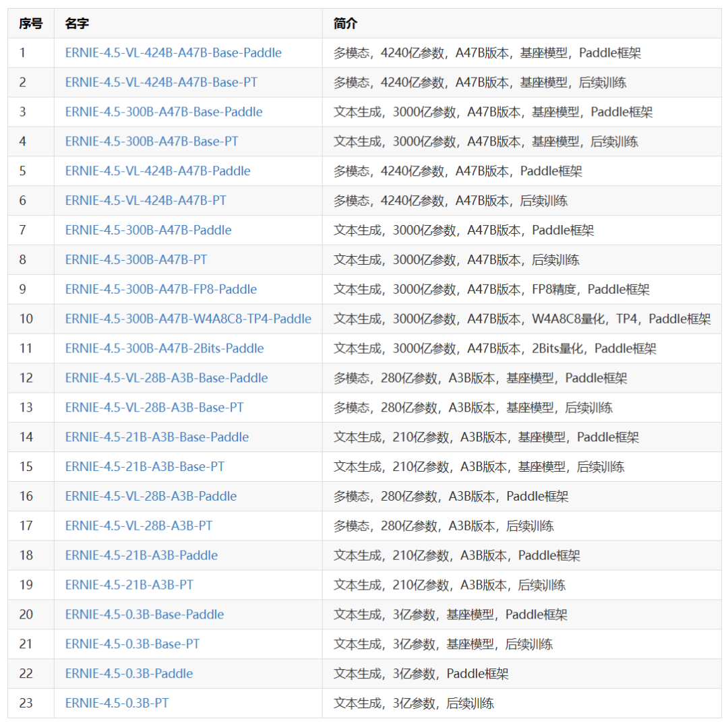Open the ERNIE-4.5-21B-A3B-Base-Paddle link
The width and height of the screenshot is (728, 723).
tap(157, 437)
